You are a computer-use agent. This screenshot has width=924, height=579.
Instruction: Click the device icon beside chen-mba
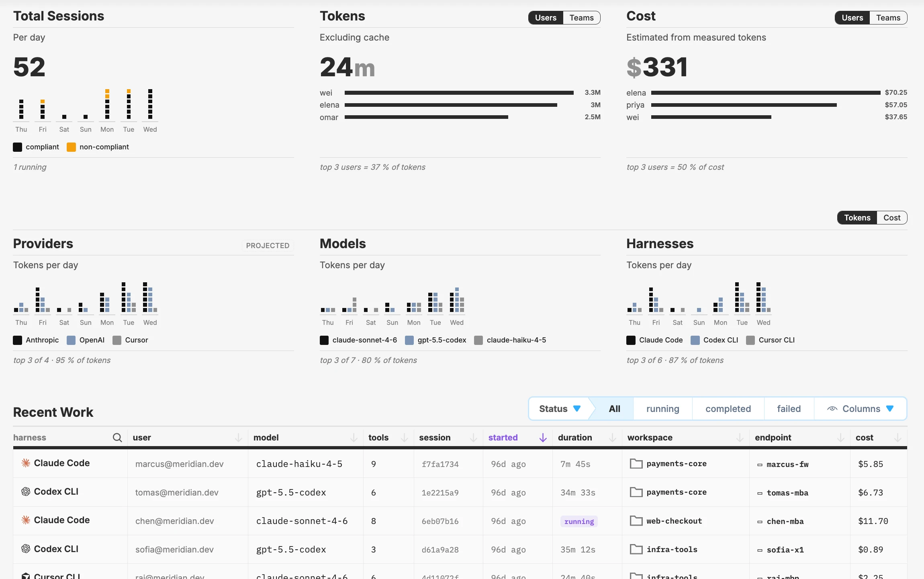click(760, 522)
